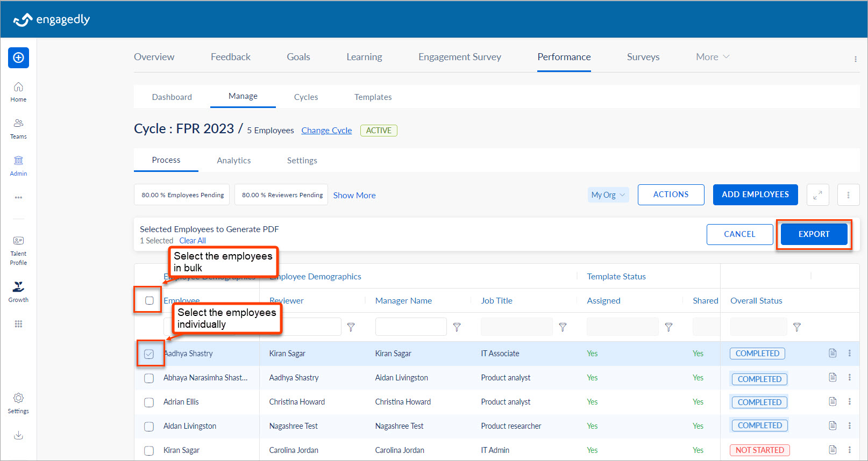Select Adrian Ellis checkbox
This screenshot has width=868, height=461.
149,402
